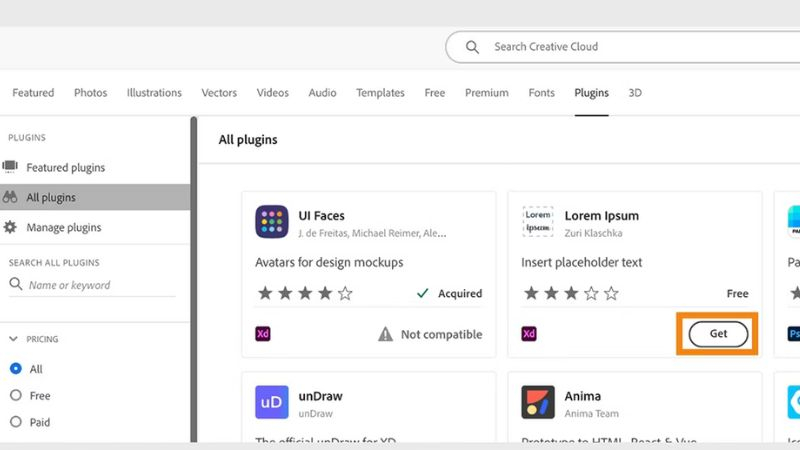The width and height of the screenshot is (800, 450).
Task: Switch to the Illustrations tab
Action: 154,93
